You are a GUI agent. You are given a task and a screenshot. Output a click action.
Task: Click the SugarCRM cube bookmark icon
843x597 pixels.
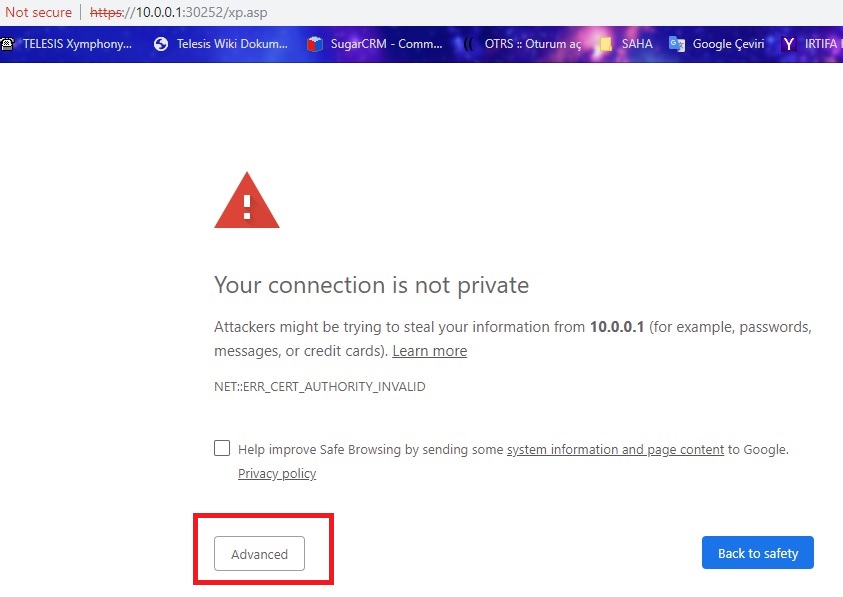click(x=315, y=44)
